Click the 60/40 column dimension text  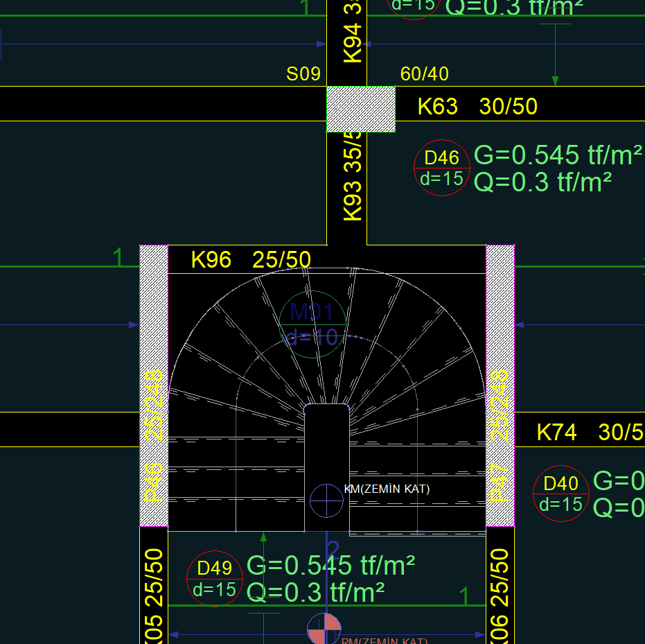point(424,74)
